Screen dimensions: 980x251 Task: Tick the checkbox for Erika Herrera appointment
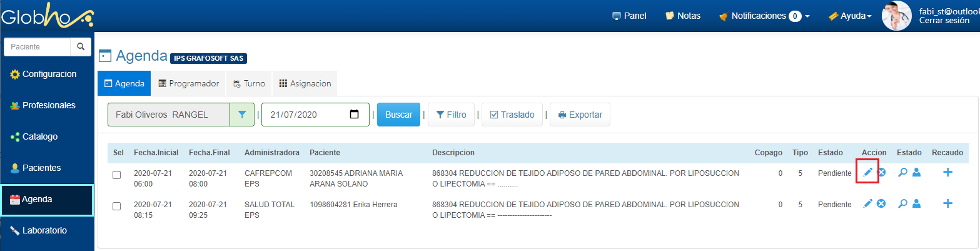tap(116, 206)
